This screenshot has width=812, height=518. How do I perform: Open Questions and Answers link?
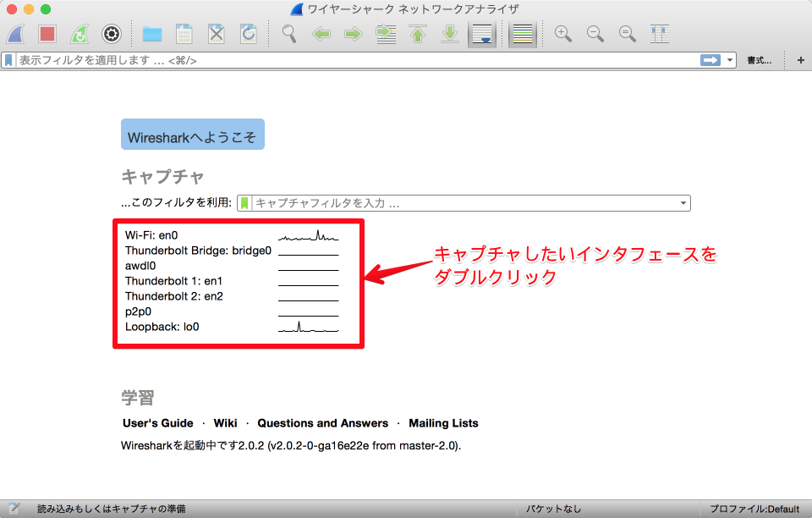point(322,423)
